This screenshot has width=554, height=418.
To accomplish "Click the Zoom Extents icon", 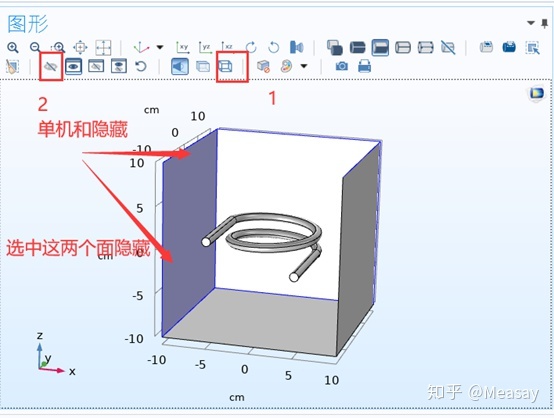I will [103, 47].
